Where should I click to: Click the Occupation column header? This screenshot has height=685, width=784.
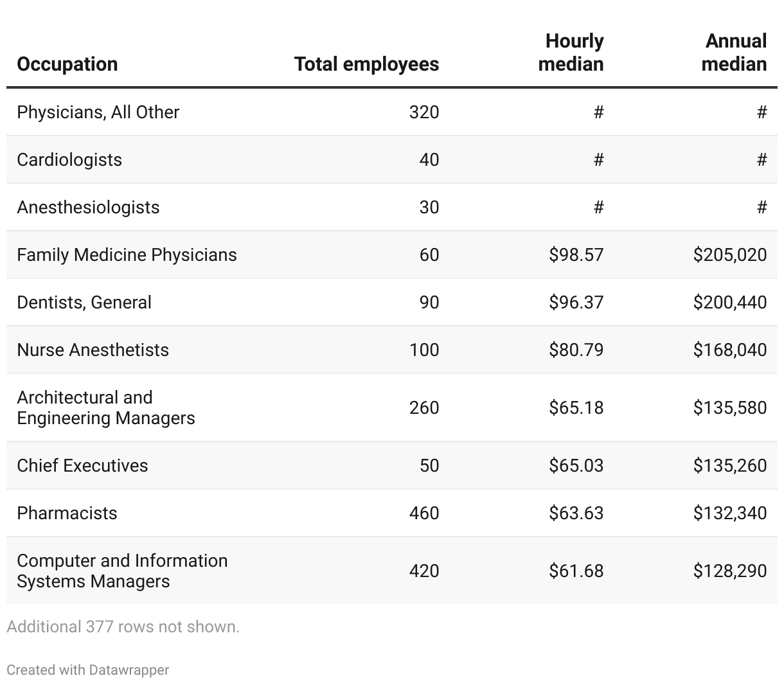[67, 64]
